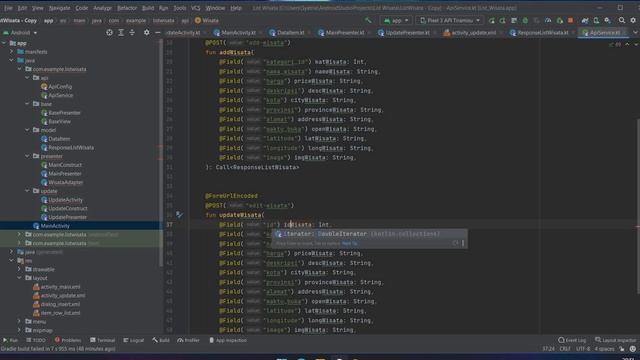Screen dimensions: 640x360
Task: Collapse the layout folder
Action: 19,278
